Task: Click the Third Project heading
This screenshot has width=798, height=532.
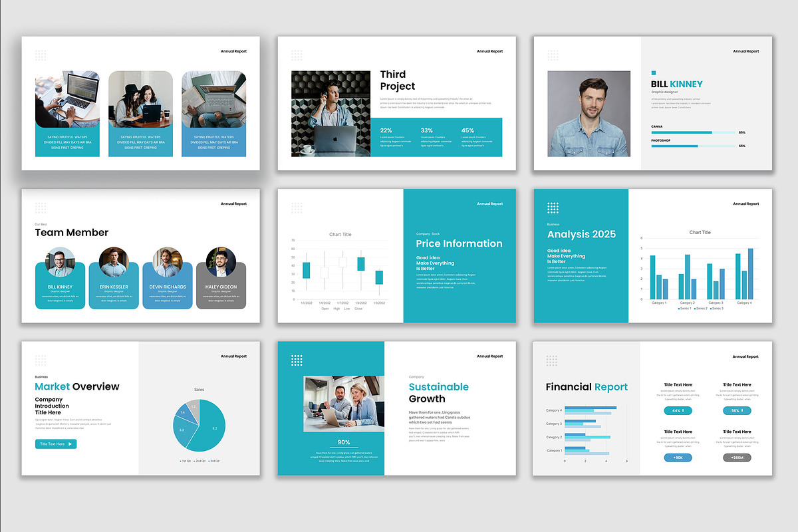Action: (x=398, y=80)
